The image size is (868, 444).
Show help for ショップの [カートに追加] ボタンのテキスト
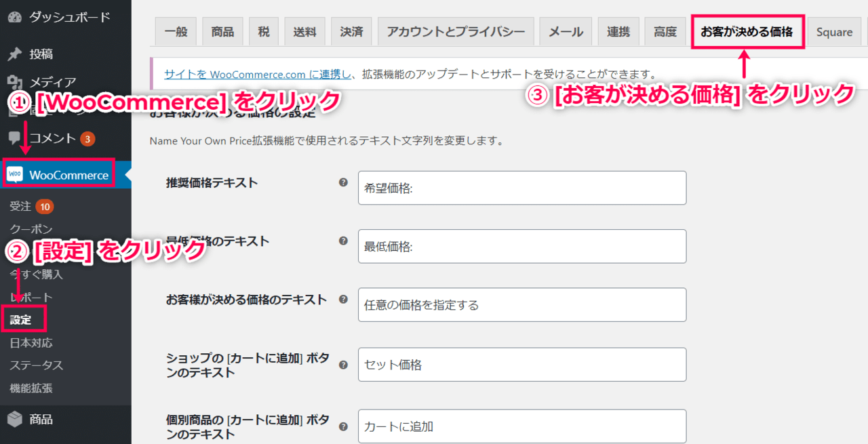tap(343, 365)
